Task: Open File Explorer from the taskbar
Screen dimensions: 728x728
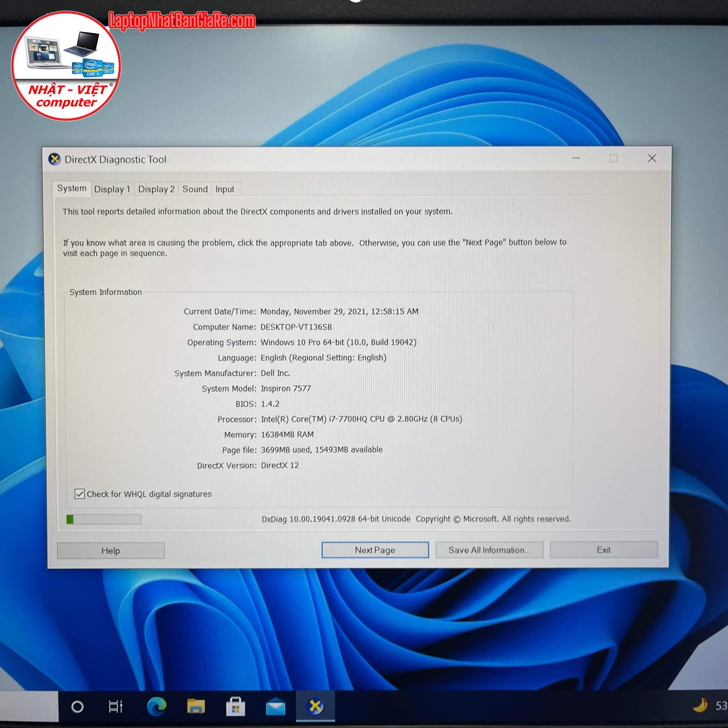Action: pyautogui.click(x=196, y=707)
